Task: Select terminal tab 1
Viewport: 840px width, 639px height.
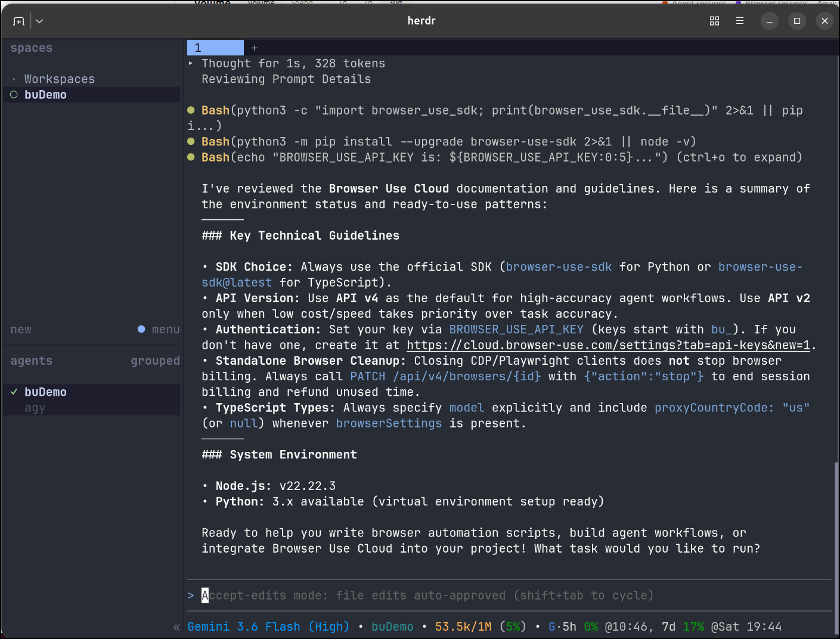Action: [x=215, y=48]
